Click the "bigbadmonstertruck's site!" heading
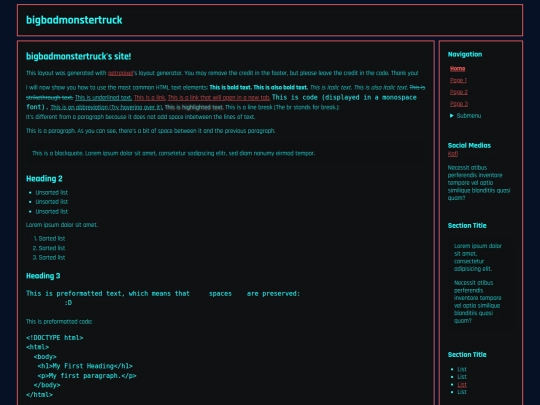 pyautogui.click(x=79, y=56)
